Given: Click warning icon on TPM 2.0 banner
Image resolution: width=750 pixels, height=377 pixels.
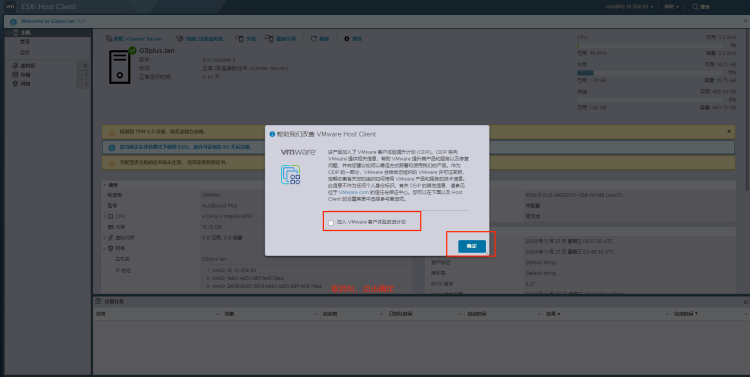Looking at the screenshot, I should [111, 132].
